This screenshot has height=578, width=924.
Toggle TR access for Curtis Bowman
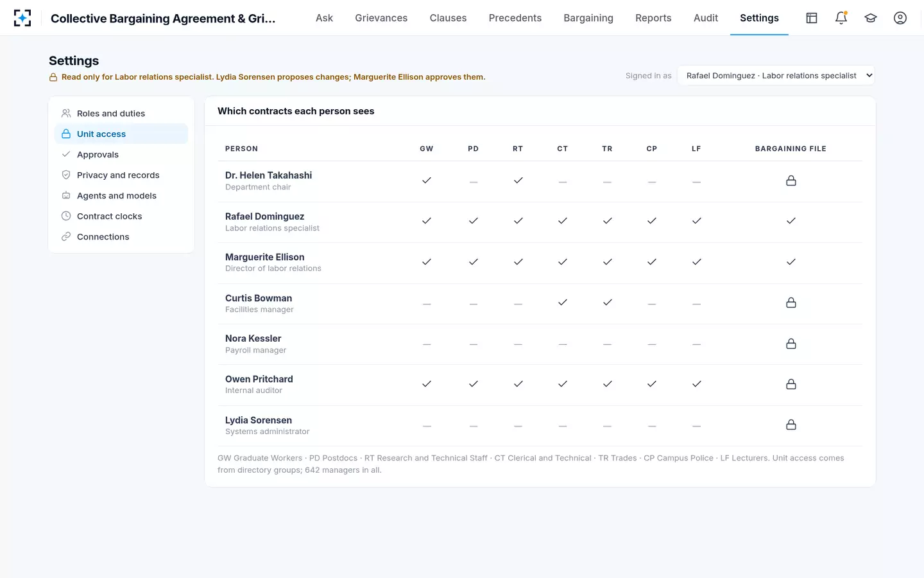pyautogui.click(x=607, y=302)
